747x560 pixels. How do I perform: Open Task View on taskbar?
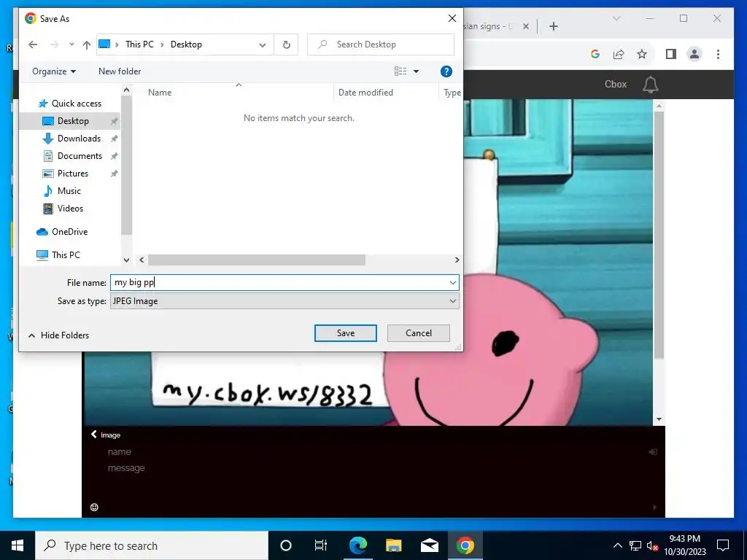click(x=321, y=545)
